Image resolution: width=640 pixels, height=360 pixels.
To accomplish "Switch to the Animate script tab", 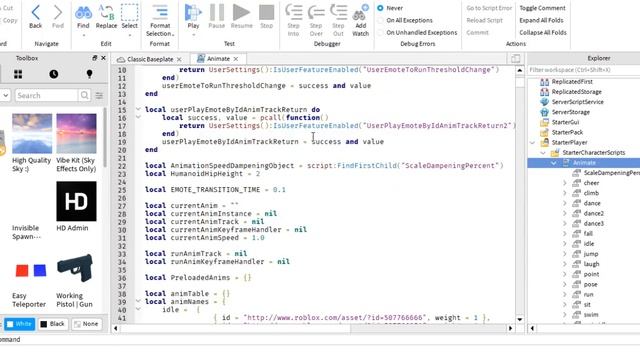I will (218, 59).
